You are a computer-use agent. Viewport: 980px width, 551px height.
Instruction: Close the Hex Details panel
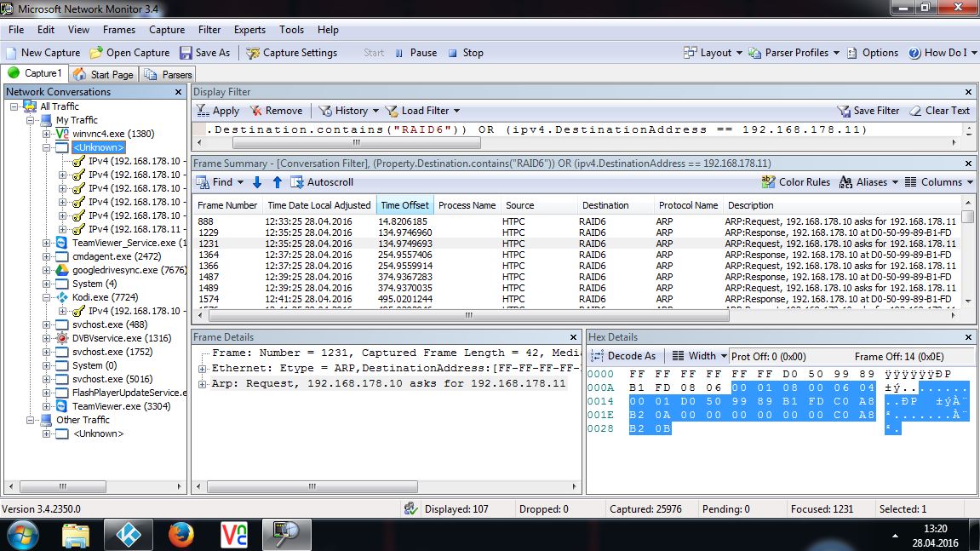(x=968, y=337)
